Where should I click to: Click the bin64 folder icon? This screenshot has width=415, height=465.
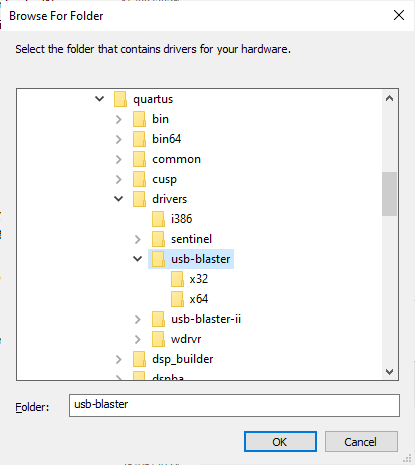pos(139,139)
